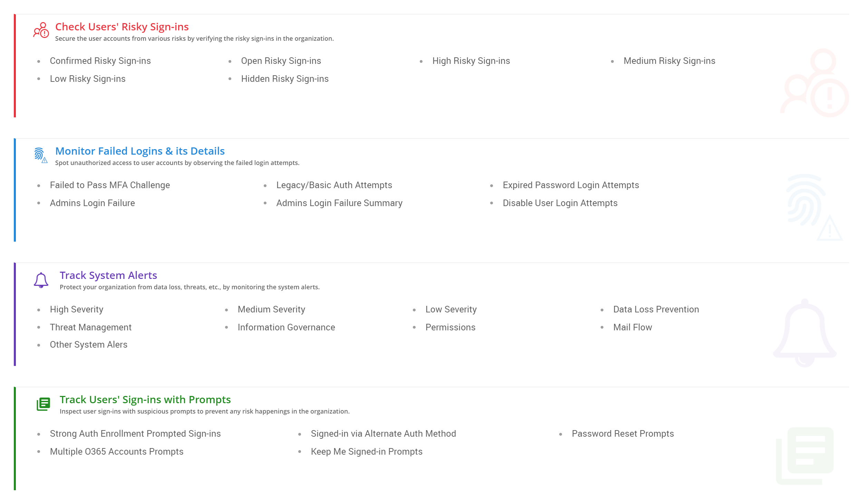
Task: Open Information Governance alerts report
Action: coord(286,328)
